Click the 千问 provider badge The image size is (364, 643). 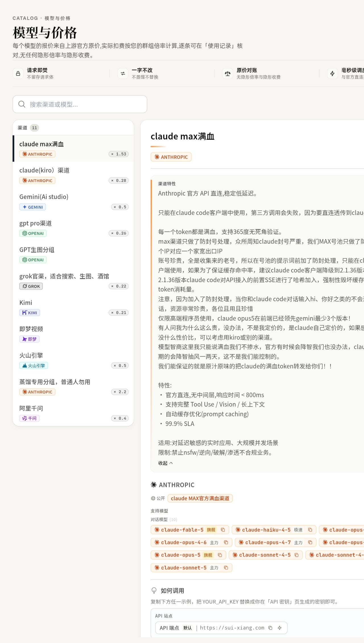(29, 418)
